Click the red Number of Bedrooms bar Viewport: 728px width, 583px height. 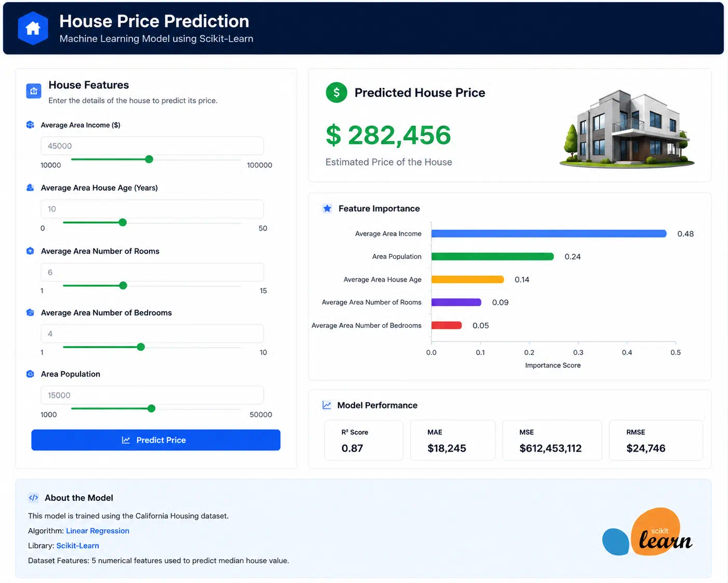pyautogui.click(x=447, y=325)
